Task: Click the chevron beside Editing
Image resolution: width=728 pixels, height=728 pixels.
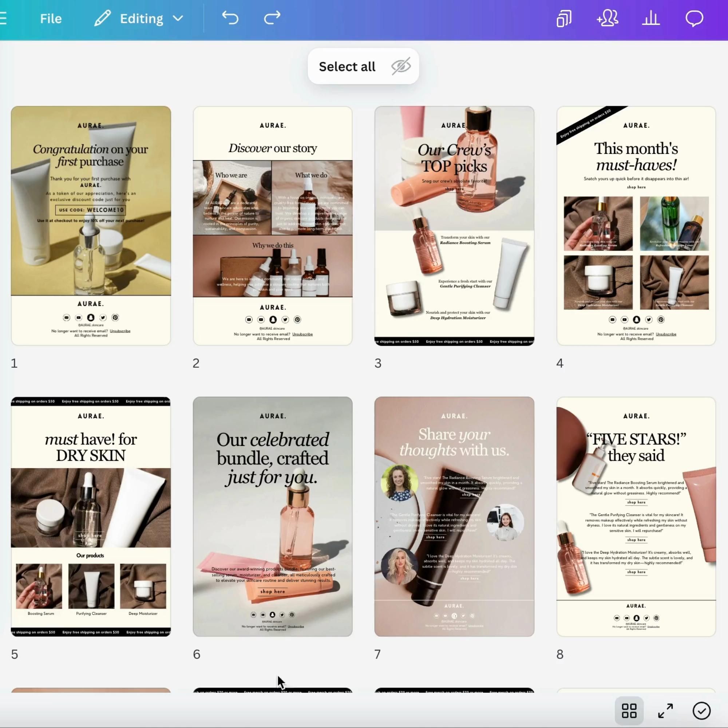Action: [x=178, y=18]
